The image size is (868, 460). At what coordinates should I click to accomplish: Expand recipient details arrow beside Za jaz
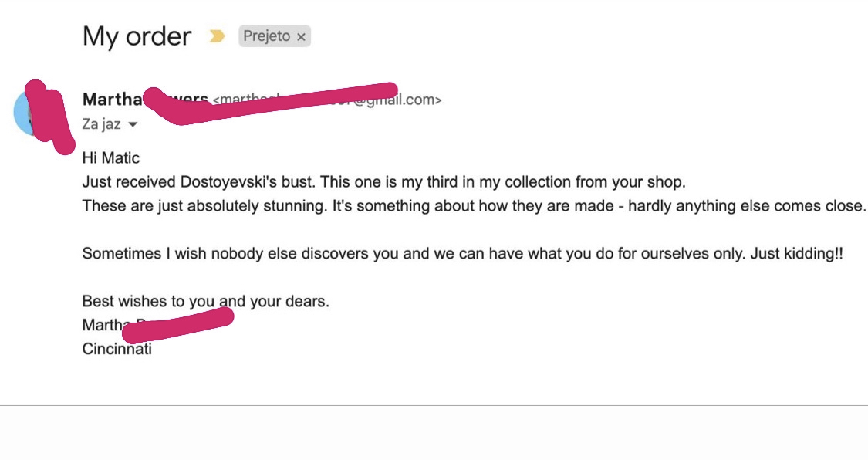click(x=132, y=124)
